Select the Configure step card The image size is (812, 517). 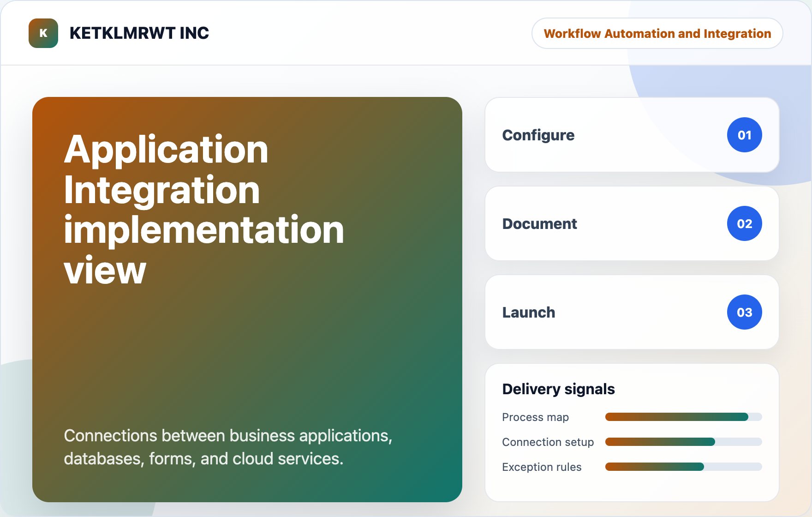632,135
